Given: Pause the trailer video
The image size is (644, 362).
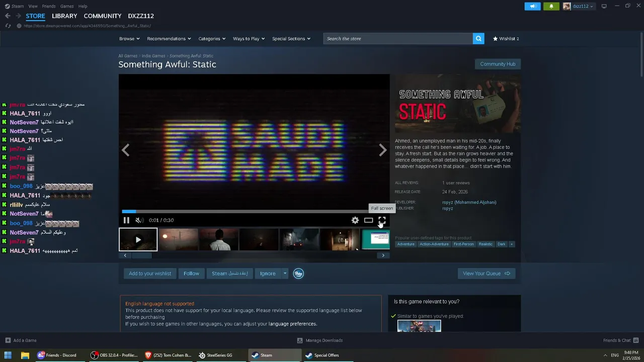Looking at the screenshot, I should point(126,220).
